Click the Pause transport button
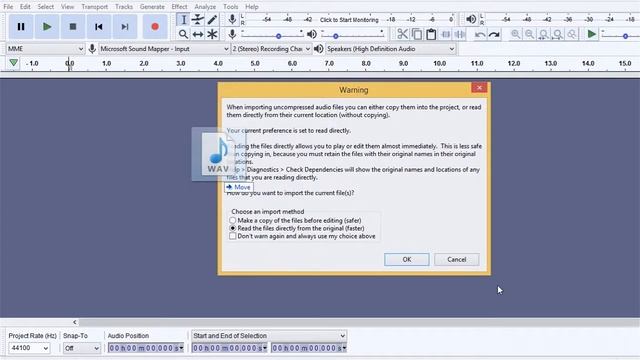This screenshot has height=360, width=640. tap(21, 27)
